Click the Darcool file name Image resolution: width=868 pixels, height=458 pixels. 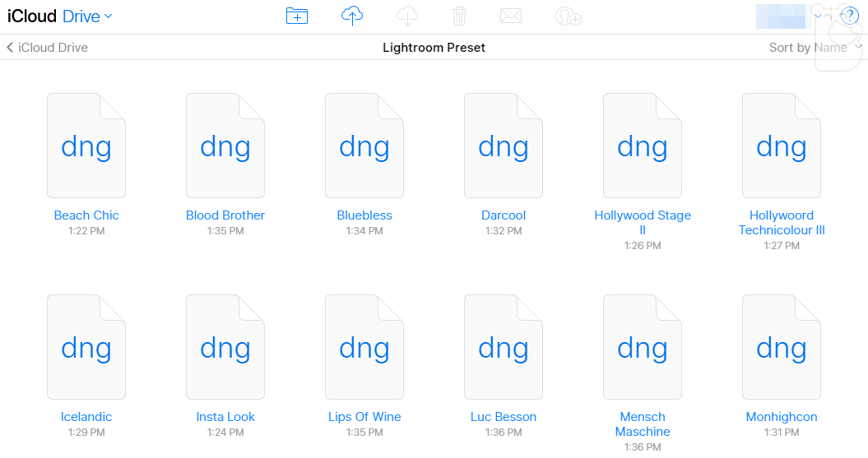[504, 215]
